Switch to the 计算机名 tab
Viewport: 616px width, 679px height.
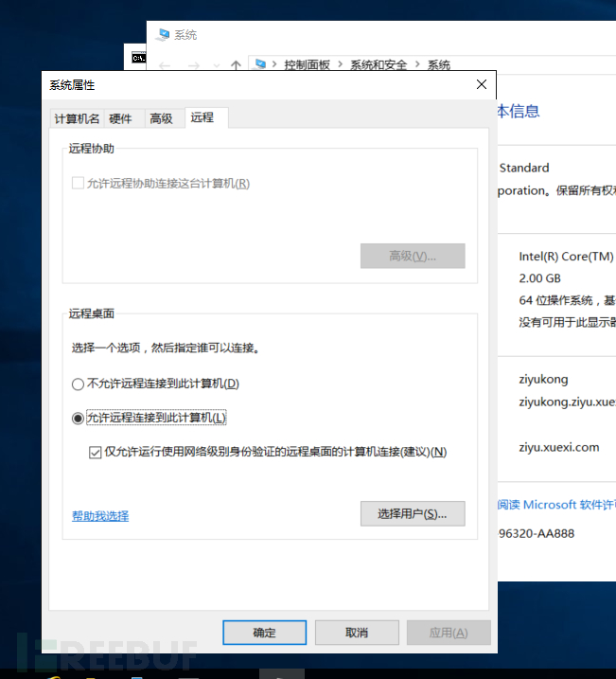coord(77,118)
